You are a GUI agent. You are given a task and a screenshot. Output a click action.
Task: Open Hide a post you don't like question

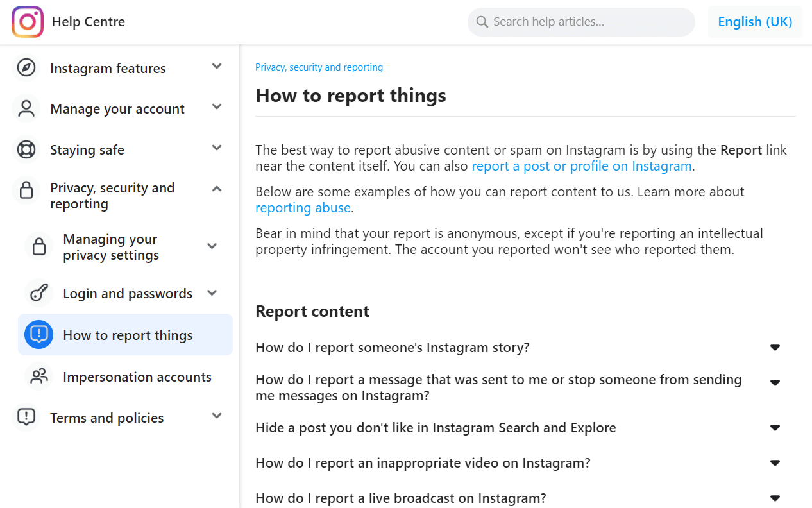point(436,428)
